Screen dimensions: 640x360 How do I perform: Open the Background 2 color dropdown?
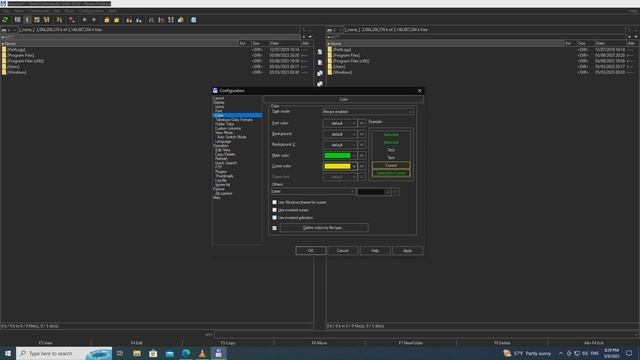340,144
